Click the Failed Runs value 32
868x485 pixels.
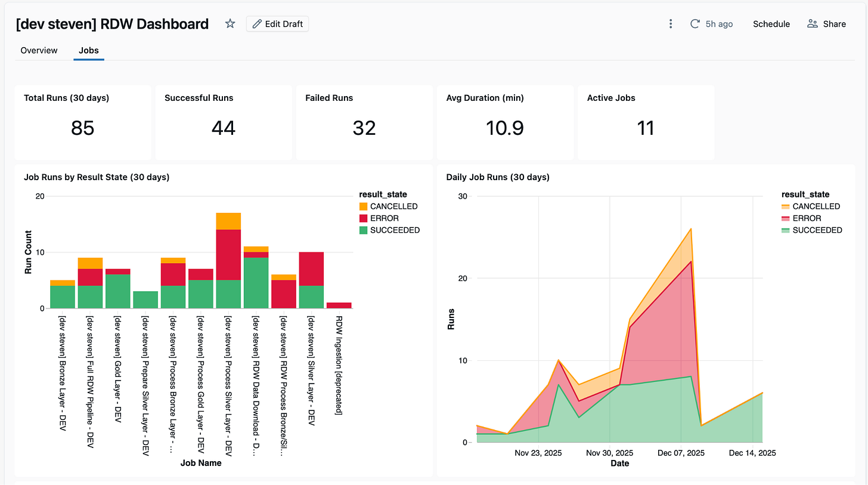[x=364, y=128]
